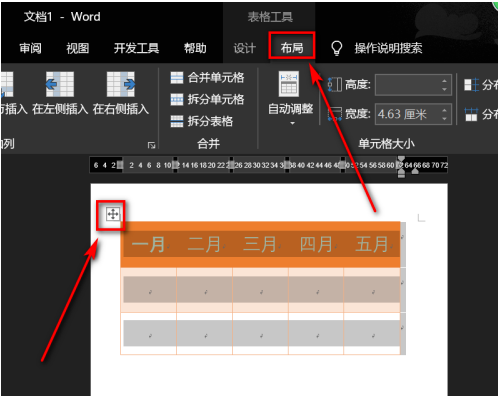Image resolution: width=499 pixels, height=396 pixels.
Task: Switch to the 帮助 ribbon tab
Action: pyautogui.click(x=195, y=48)
